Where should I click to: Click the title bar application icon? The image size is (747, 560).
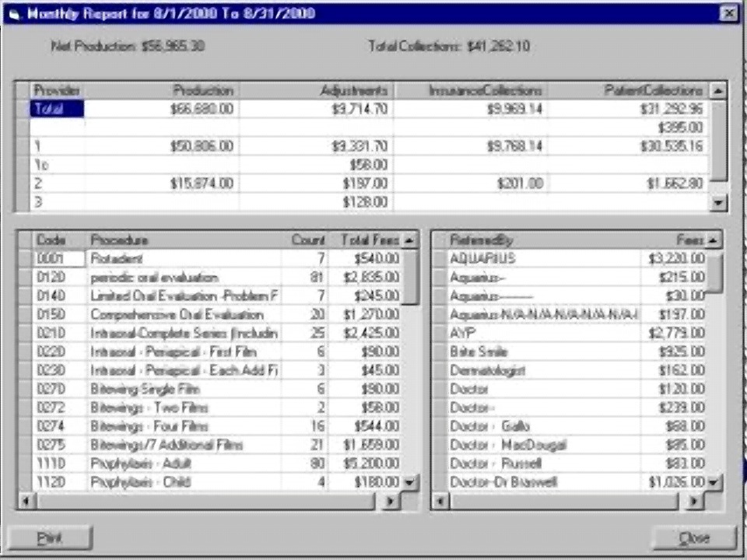14,14
